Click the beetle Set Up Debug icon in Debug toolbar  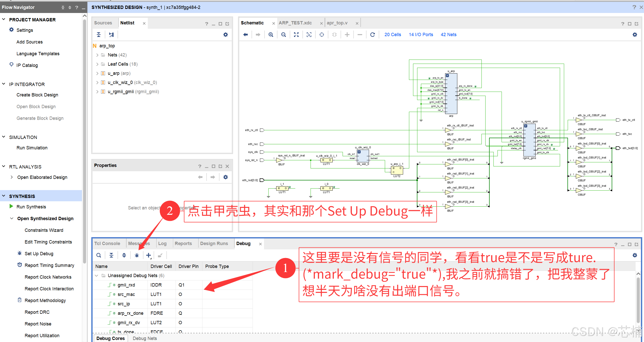click(137, 255)
